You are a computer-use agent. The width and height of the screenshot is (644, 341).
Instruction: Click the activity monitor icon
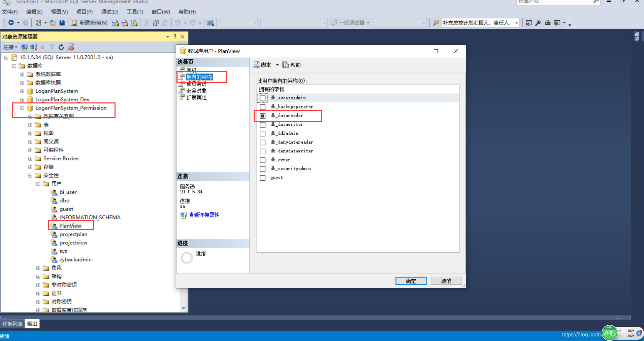[x=211, y=23]
